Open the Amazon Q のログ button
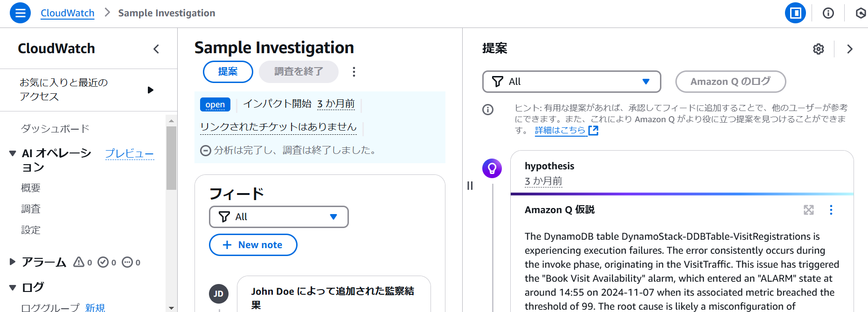The width and height of the screenshot is (868, 312). click(730, 82)
